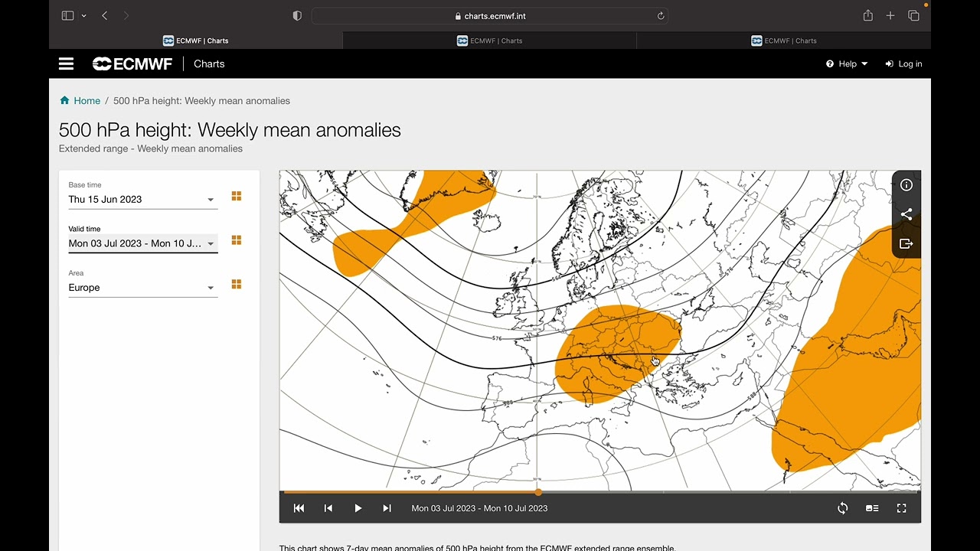Step to next frame
This screenshot has width=980, height=551.
point(387,508)
